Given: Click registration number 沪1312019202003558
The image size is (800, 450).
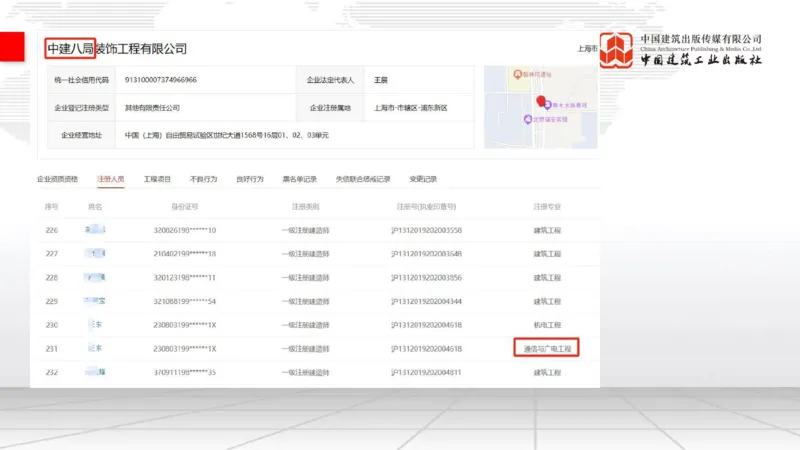Looking at the screenshot, I should pos(426,230).
